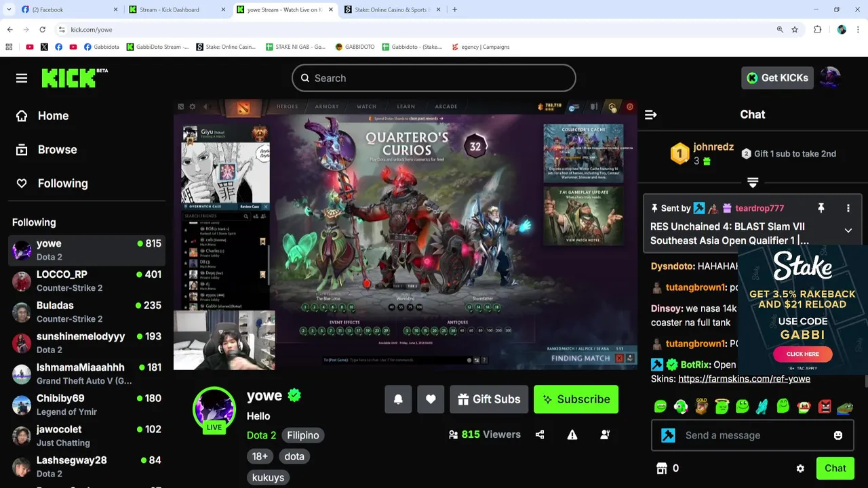868x488 pixels.
Task: Click the user-heart icon beside report
Action: [605, 434]
